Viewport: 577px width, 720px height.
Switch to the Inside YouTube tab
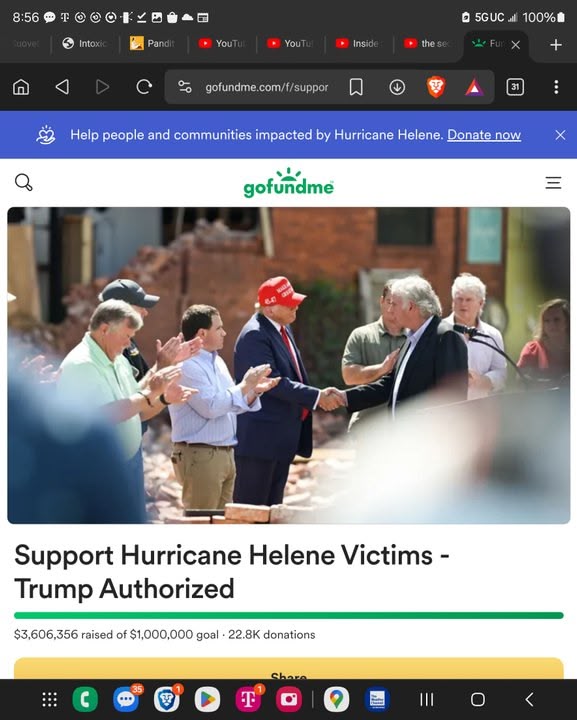(x=358, y=44)
